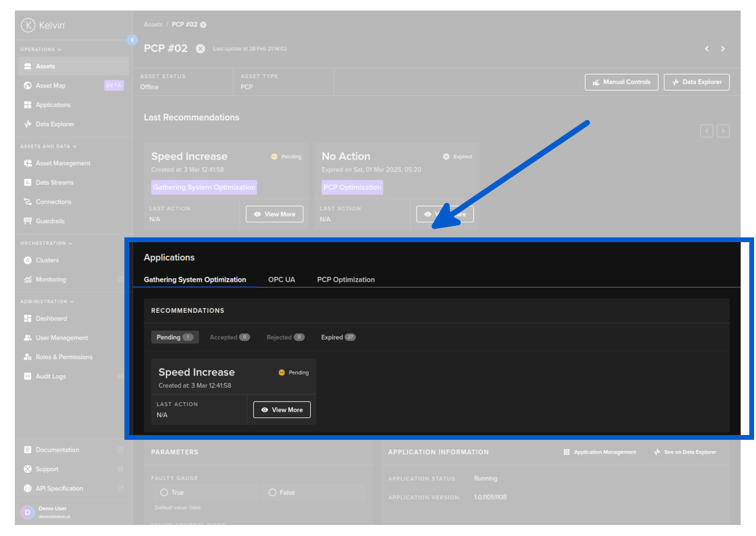This screenshot has height=536, width=756.
Task: Collapse the sidebar with arrow toggle
Action: pos(133,40)
